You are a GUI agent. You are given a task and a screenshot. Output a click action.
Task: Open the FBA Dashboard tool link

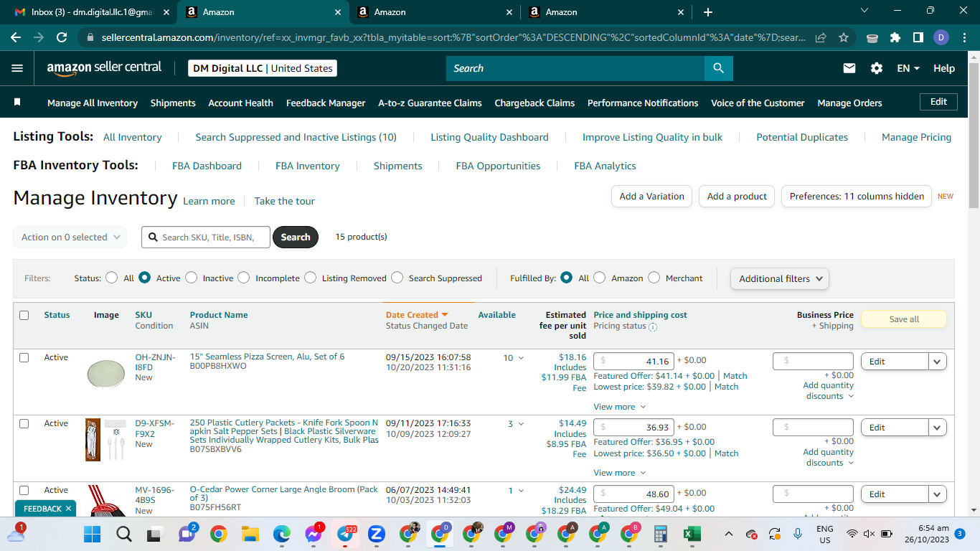click(x=207, y=166)
